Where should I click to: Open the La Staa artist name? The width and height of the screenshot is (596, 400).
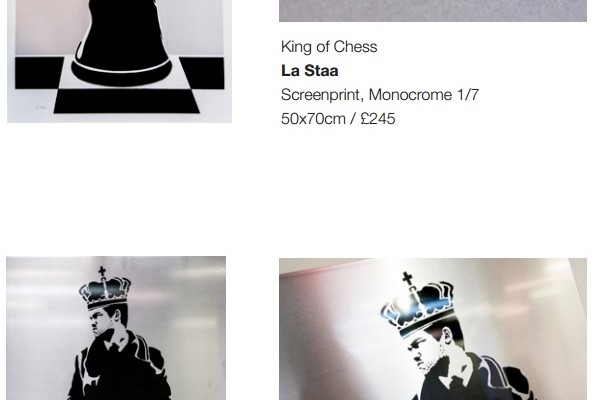310,71
